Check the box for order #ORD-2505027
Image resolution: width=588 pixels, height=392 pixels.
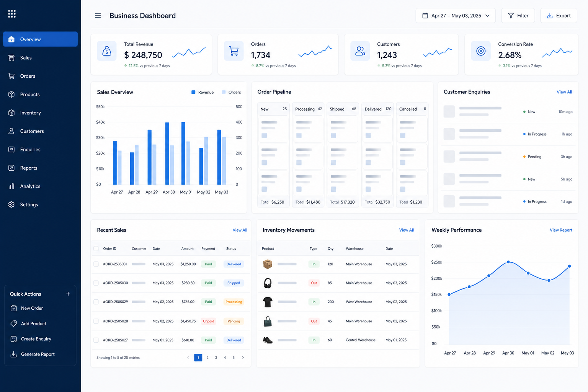(x=96, y=340)
